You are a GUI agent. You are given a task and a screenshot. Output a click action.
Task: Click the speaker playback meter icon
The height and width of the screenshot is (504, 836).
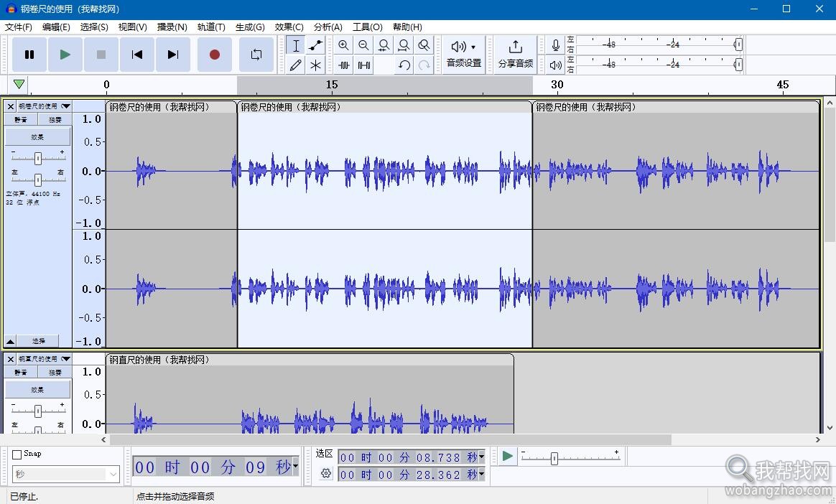[x=556, y=65]
